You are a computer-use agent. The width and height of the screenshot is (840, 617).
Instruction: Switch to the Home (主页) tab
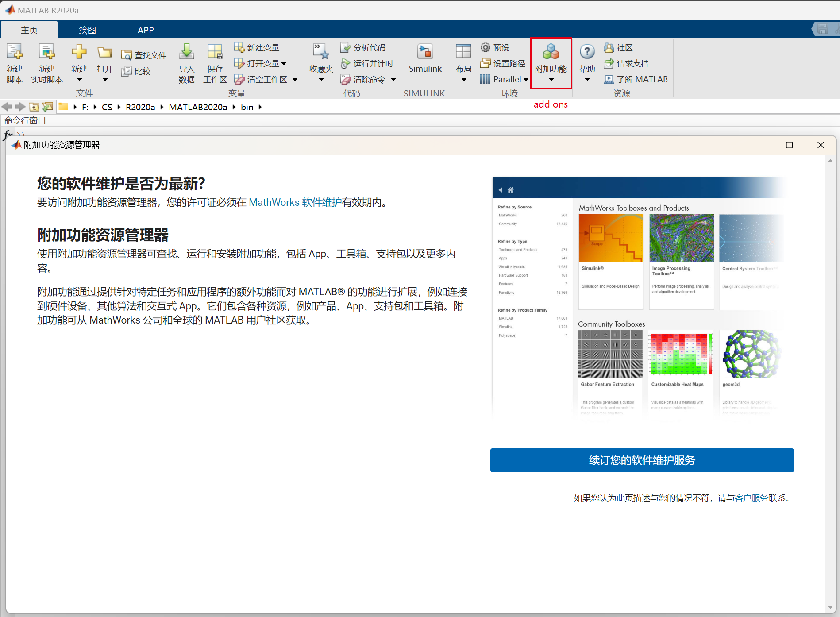pos(29,30)
